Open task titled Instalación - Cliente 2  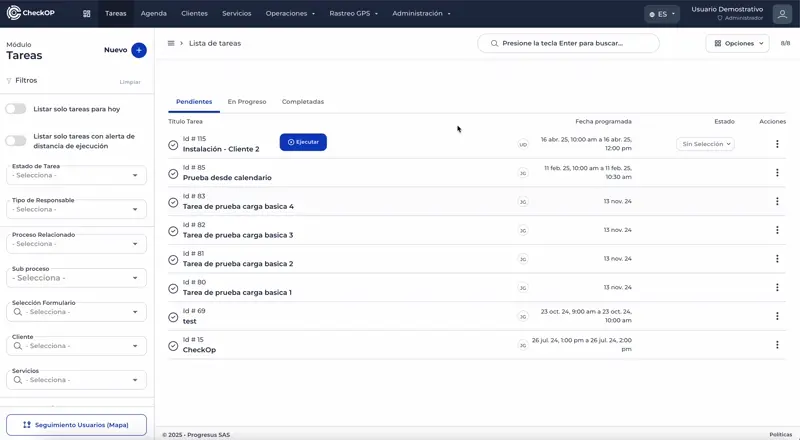221,149
